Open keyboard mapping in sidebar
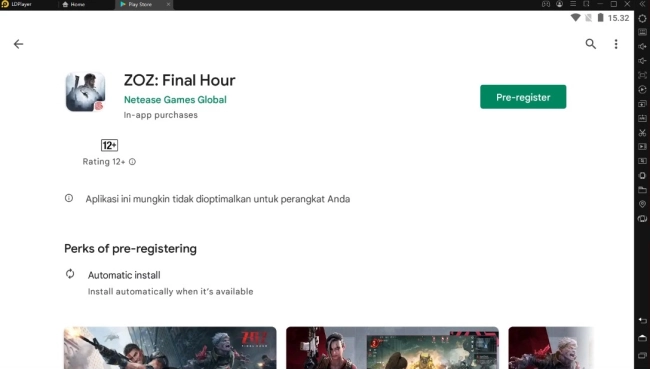 click(642, 32)
